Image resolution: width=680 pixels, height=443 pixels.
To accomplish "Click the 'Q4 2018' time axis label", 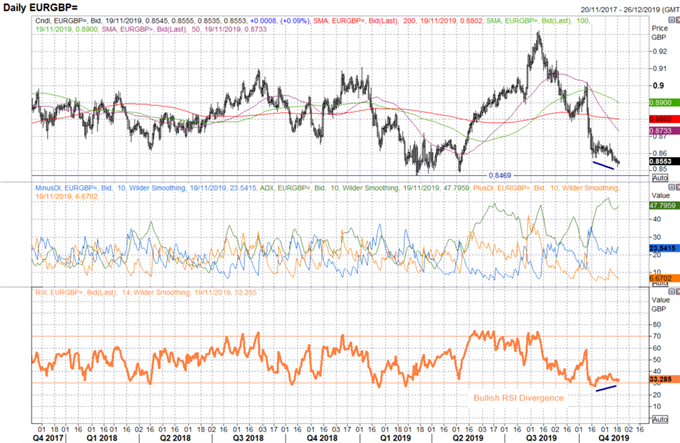I will [x=322, y=438].
